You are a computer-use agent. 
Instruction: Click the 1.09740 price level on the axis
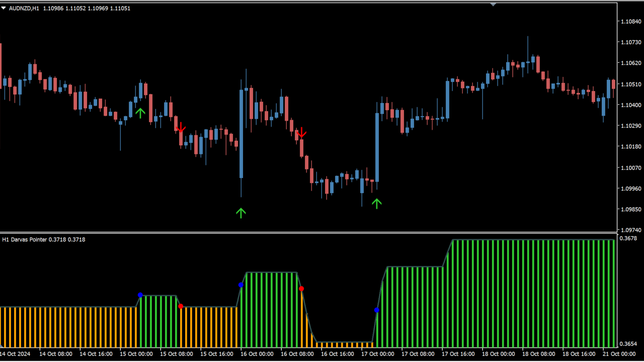(631, 230)
